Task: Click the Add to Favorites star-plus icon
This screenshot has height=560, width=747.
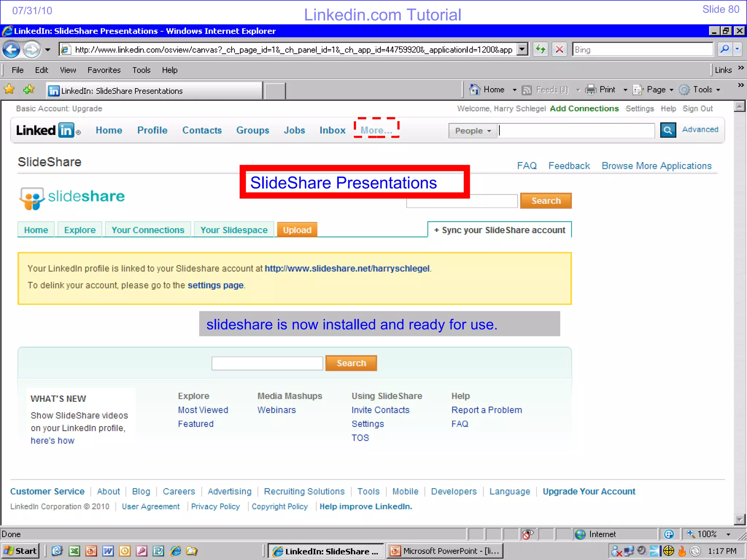Action: [28, 89]
